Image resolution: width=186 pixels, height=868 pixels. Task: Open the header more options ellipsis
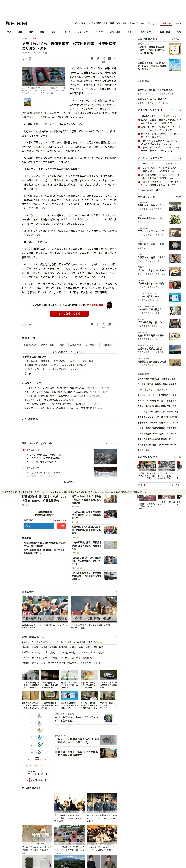click(x=142, y=23)
